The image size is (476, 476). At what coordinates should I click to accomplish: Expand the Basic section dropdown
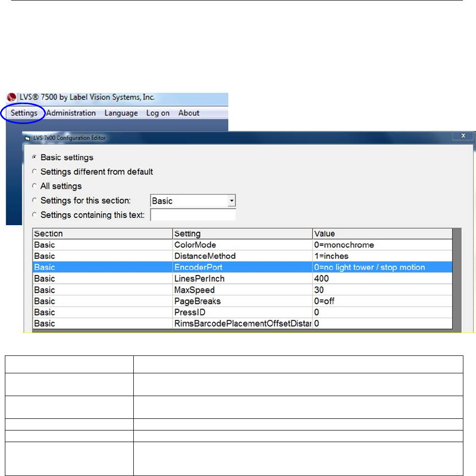tap(232, 200)
